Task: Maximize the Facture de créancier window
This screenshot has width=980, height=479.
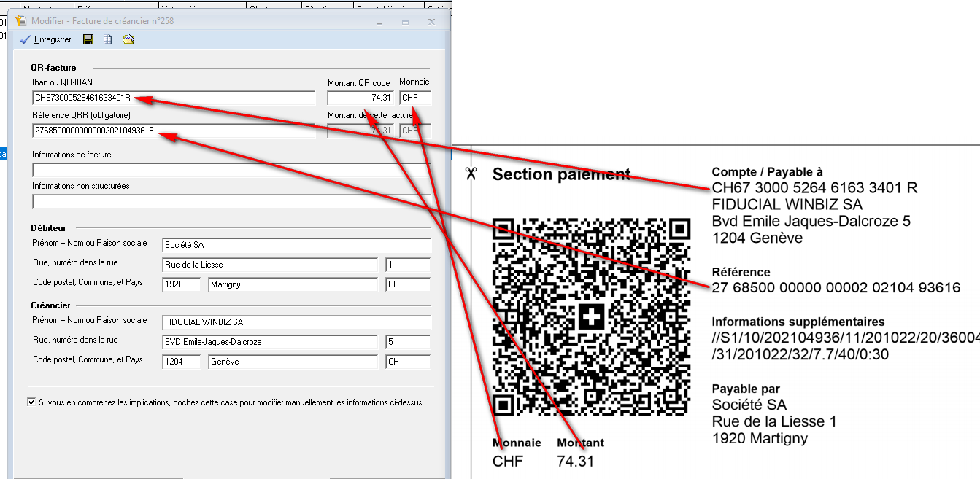Action: (405, 22)
